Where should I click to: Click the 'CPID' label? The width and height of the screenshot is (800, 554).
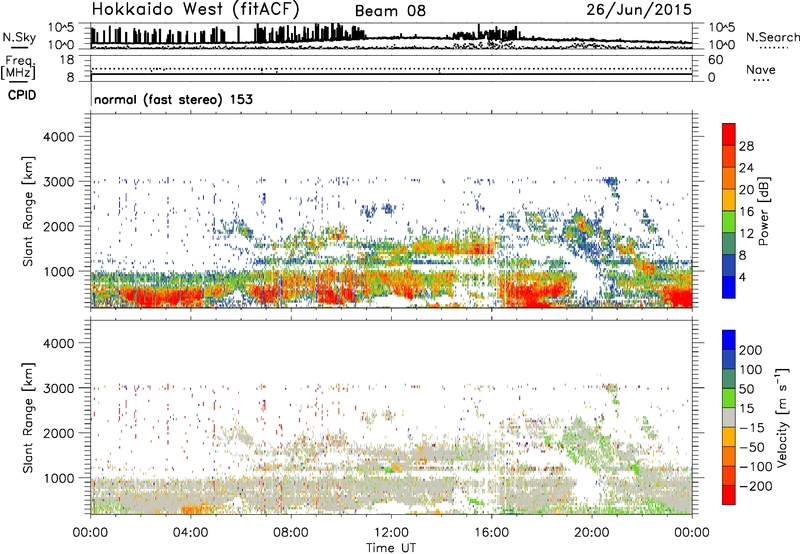coord(22,95)
